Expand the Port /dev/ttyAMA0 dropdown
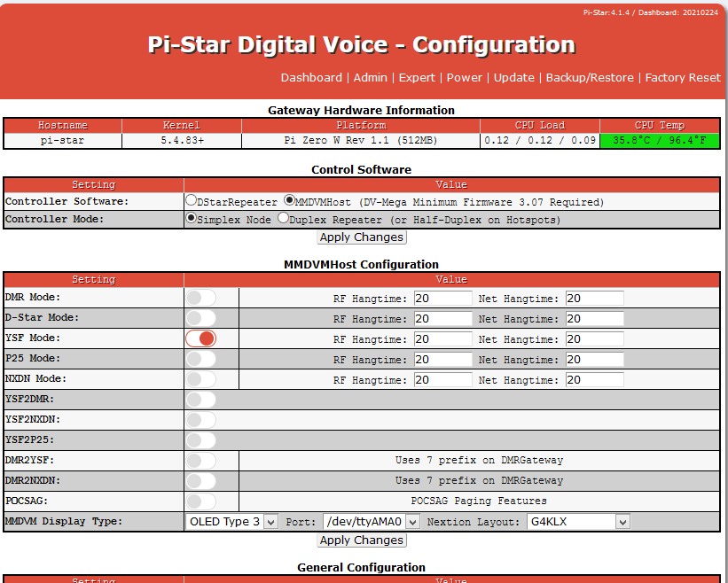 tap(363, 522)
